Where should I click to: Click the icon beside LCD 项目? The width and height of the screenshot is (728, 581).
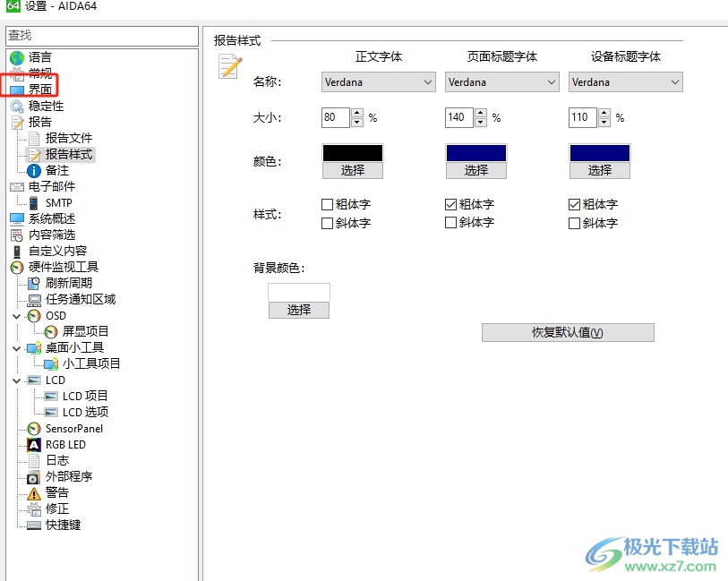[x=51, y=397]
